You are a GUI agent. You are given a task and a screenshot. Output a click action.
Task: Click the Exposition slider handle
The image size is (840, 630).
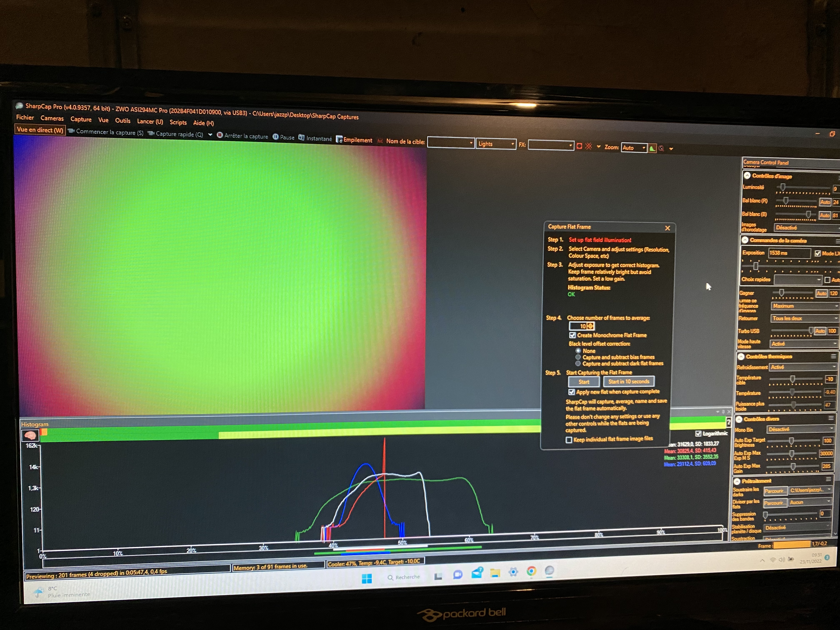point(756,266)
